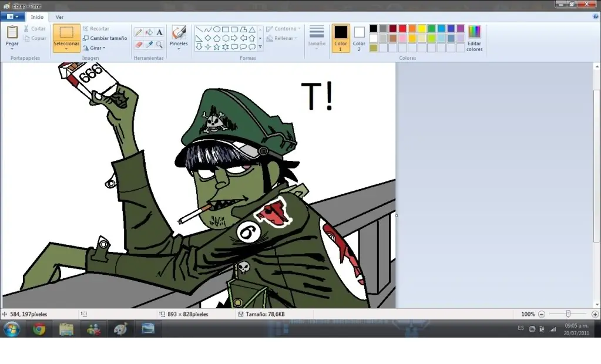601x364 pixels.
Task: Open the file explorer taskbar icon
Action: point(66,329)
